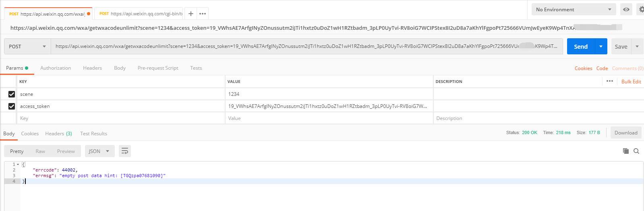Select the response Body tab

click(x=9, y=134)
